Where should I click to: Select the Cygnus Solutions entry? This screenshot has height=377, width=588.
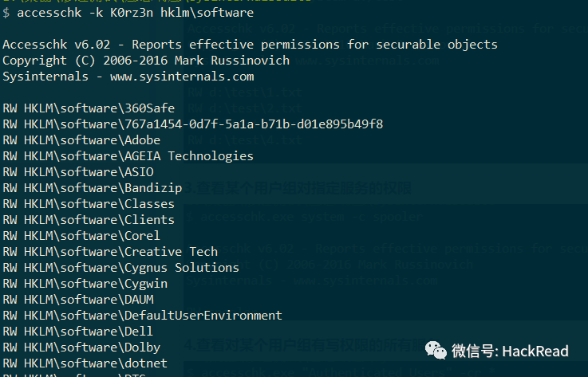pyautogui.click(x=120, y=268)
